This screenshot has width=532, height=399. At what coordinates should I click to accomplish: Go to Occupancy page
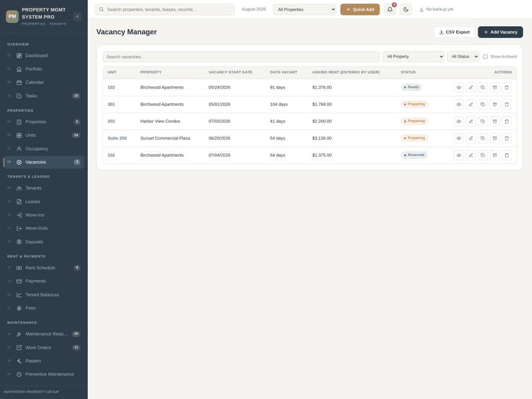[44, 149]
